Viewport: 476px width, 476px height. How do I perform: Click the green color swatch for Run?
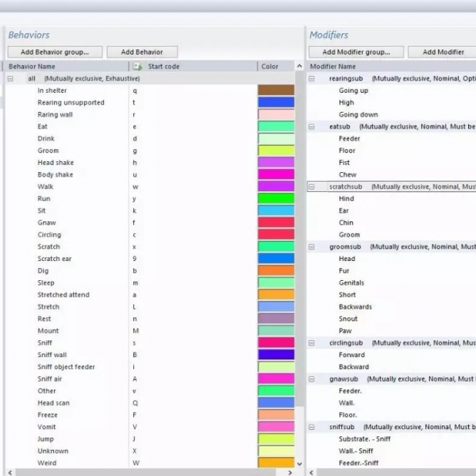[x=275, y=198]
